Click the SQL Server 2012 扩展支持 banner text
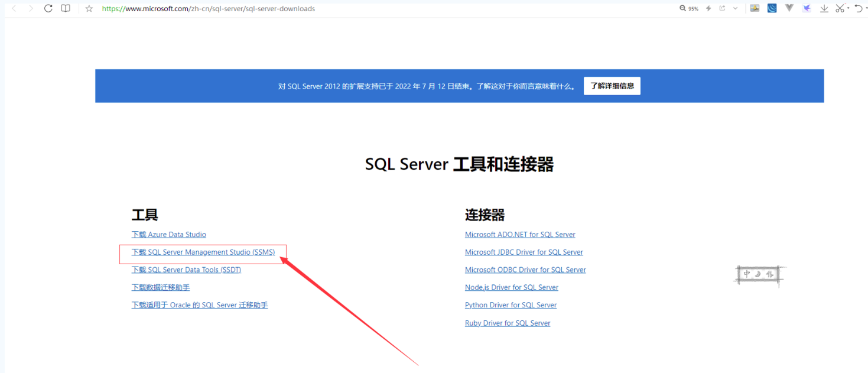Image resolution: width=868 pixels, height=373 pixels. click(x=427, y=86)
